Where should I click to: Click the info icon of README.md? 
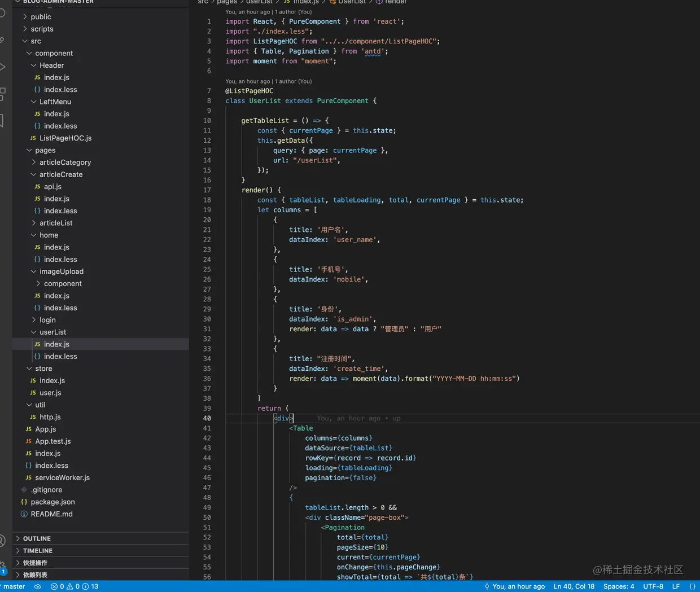[x=24, y=514]
